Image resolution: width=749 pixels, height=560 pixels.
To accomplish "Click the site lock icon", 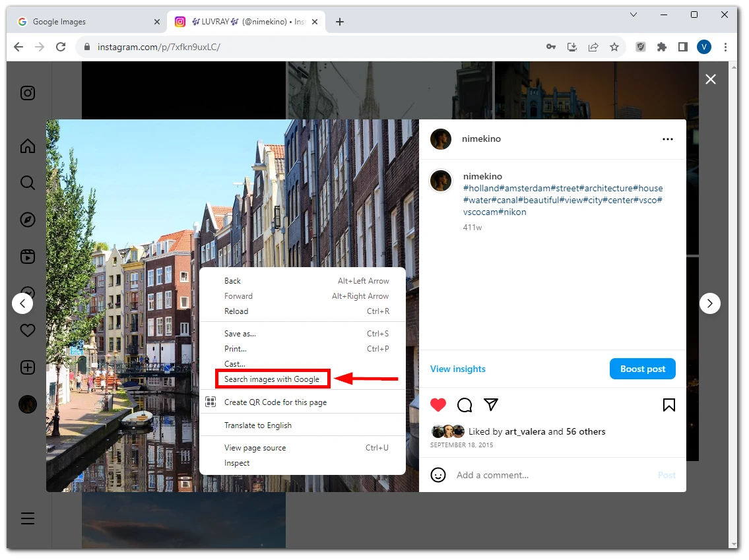I will point(87,47).
